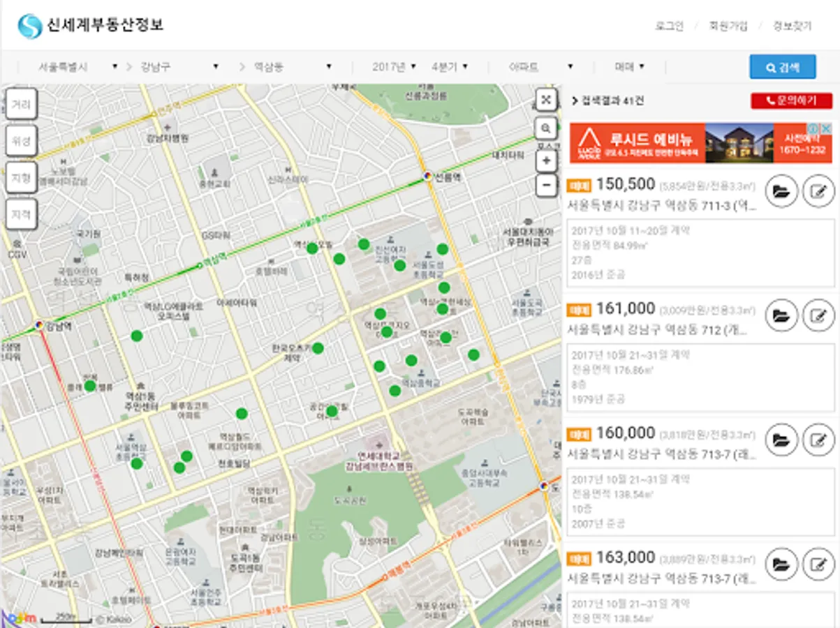Toggle fullscreen map with the expand icon
840x628 pixels.
pyautogui.click(x=546, y=100)
